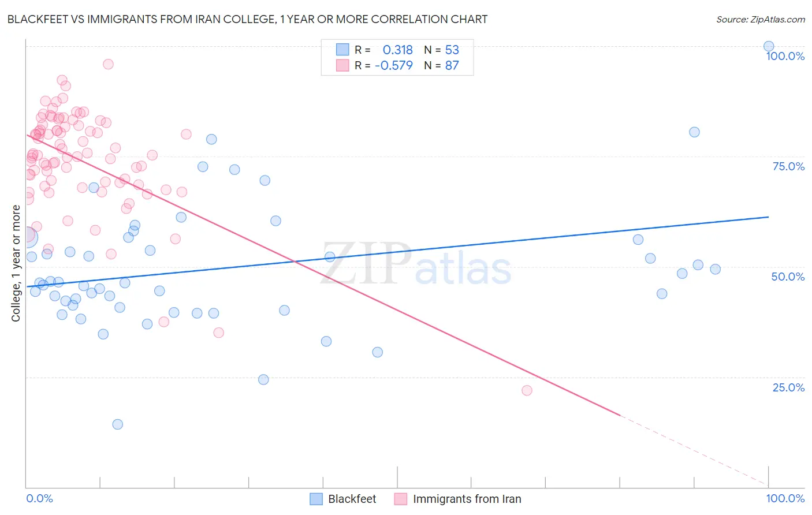Screen dimensions: 812x515
Task: Click the blue swatch beside R = 0.318
Action: pos(342,50)
